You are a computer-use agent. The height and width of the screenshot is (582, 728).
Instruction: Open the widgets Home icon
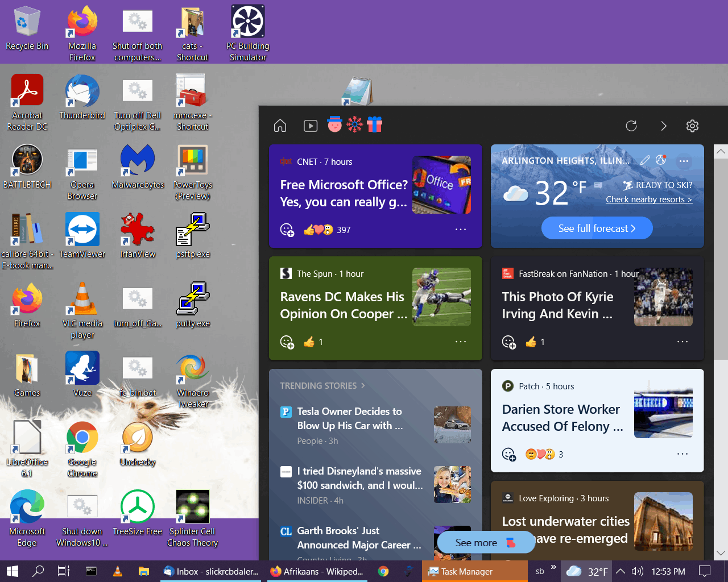280,126
